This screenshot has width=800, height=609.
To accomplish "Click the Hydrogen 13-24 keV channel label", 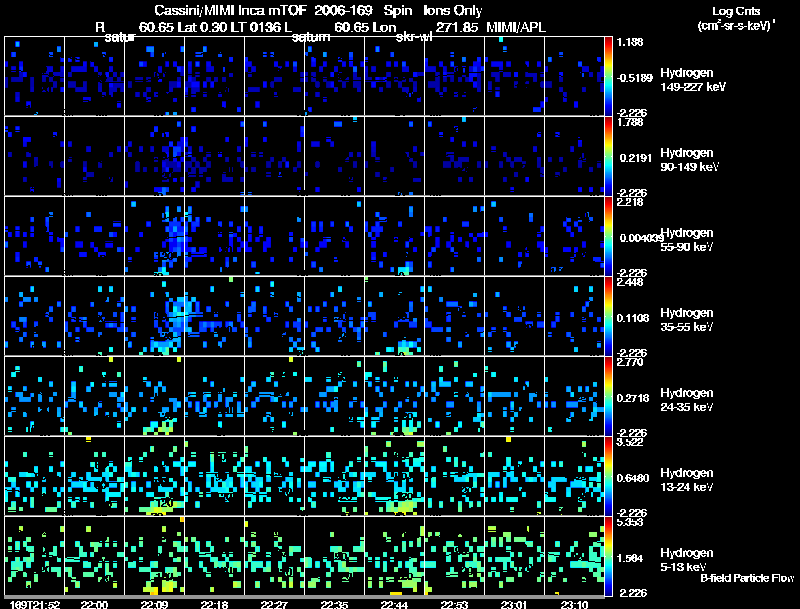I will tap(687, 480).
